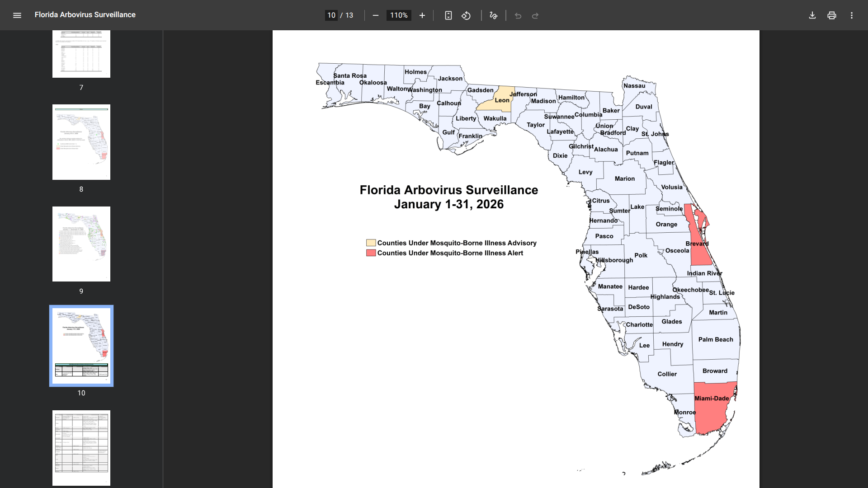The height and width of the screenshot is (488, 868).
Task: Select page 8 thumbnail
Action: [81, 142]
